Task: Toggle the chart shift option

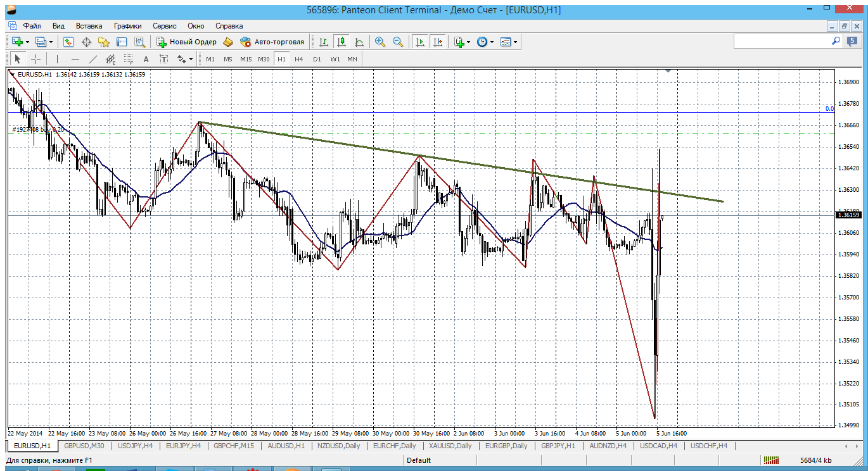Action: tap(438, 42)
